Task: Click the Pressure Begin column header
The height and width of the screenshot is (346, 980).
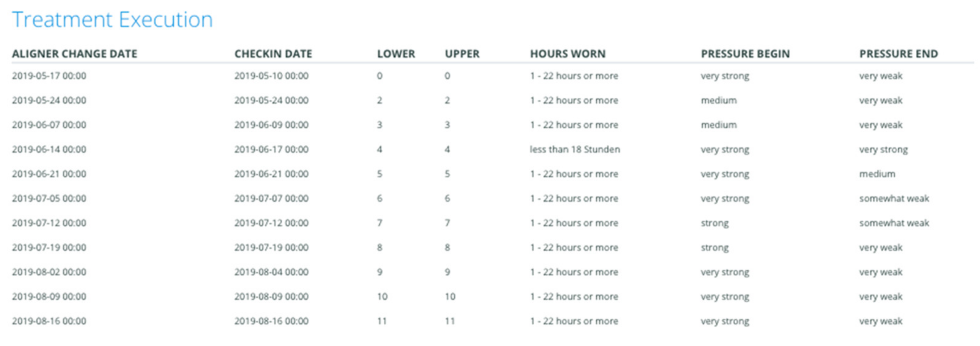Action: coord(745,54)
